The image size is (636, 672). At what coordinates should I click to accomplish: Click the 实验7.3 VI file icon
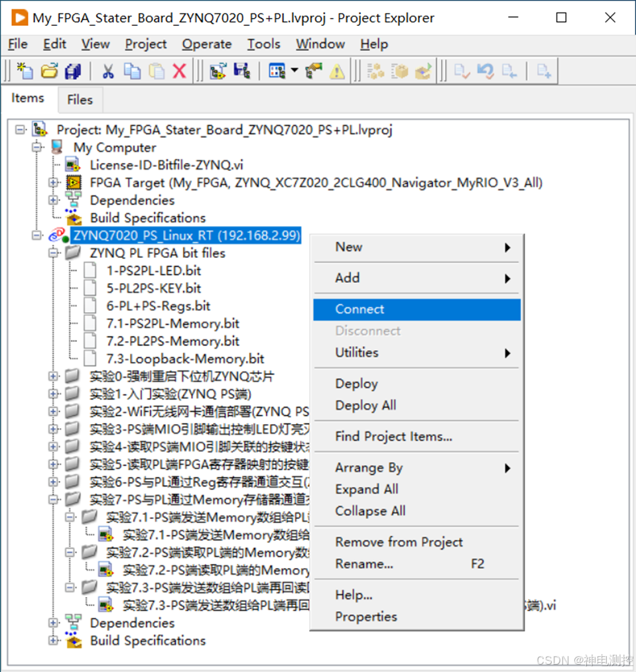tap(106, 605)
